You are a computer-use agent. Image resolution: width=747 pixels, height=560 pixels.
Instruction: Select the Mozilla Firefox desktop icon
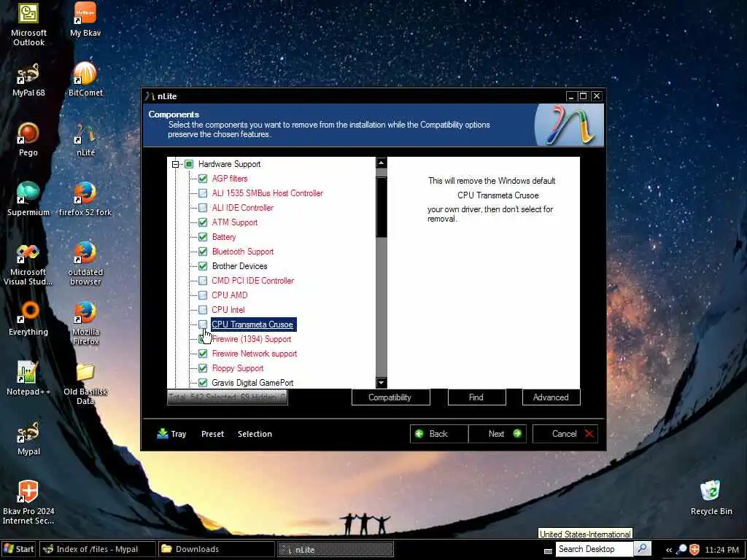pos(85,324)
